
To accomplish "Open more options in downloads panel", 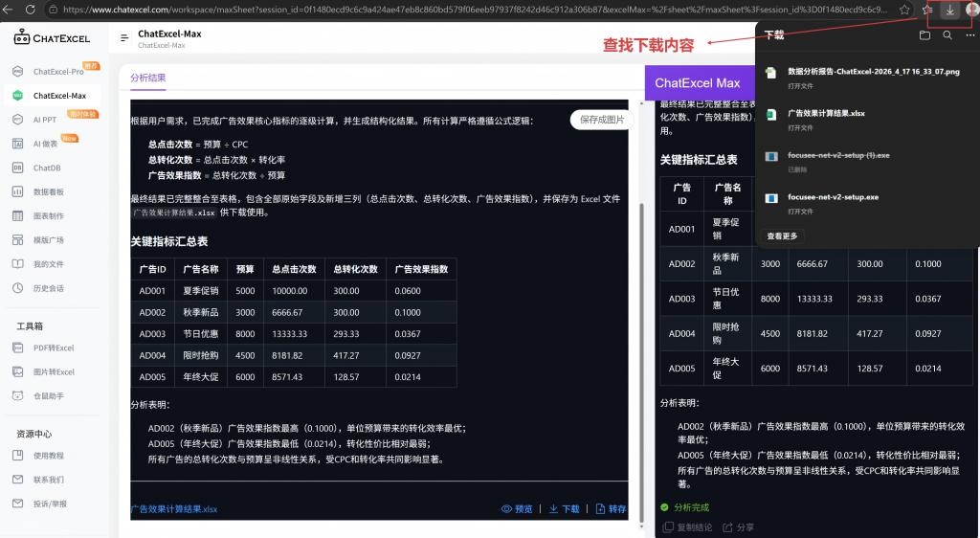I will pos(970,35).
